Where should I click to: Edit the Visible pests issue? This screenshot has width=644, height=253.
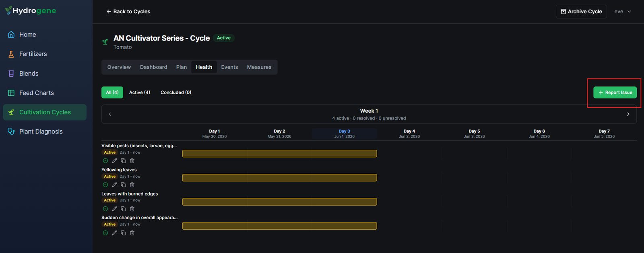114,160
